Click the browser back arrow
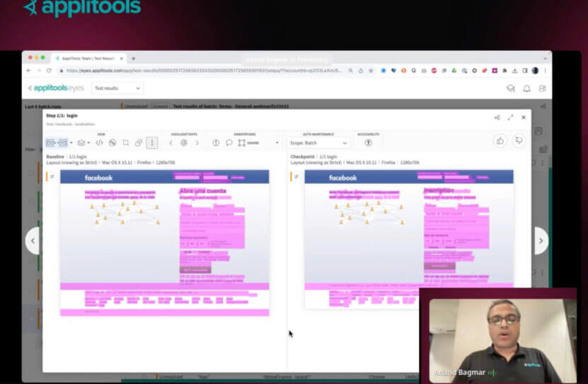The height and width of the screenshot is (384, 588). pos(29,71)
